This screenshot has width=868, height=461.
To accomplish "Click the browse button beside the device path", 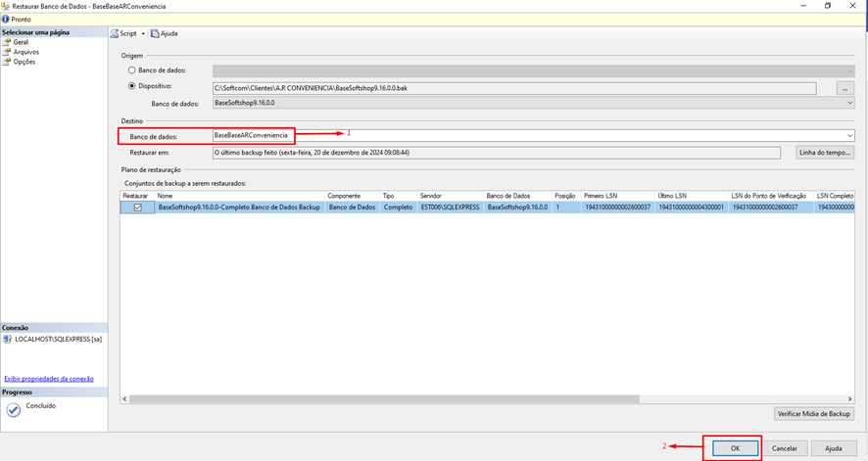I will [844, 88].
